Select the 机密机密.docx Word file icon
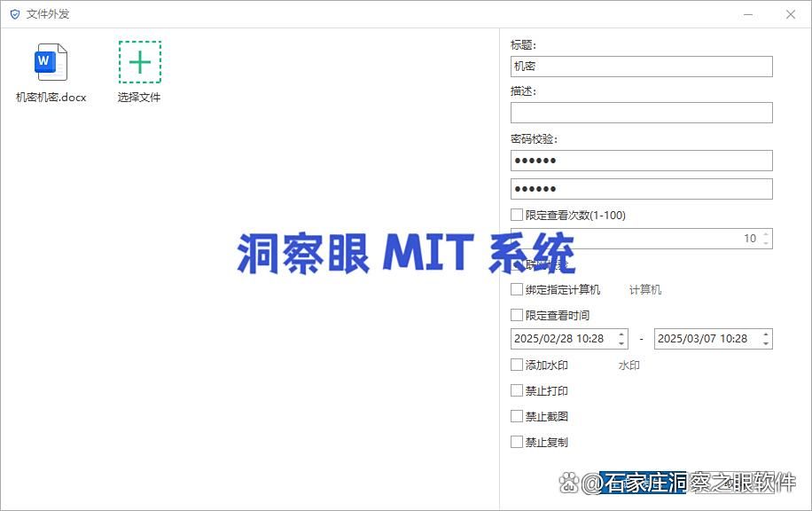 click(51, 62)
